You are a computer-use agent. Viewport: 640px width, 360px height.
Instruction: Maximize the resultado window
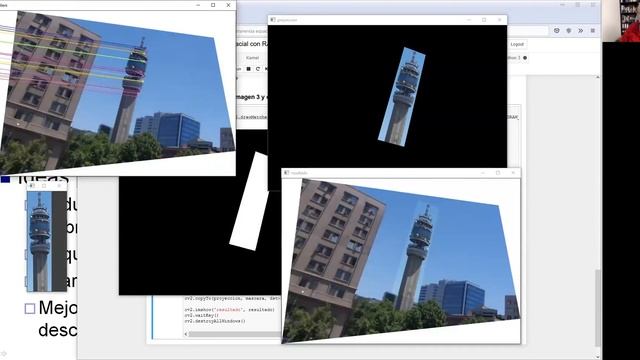tap(498, 173)
